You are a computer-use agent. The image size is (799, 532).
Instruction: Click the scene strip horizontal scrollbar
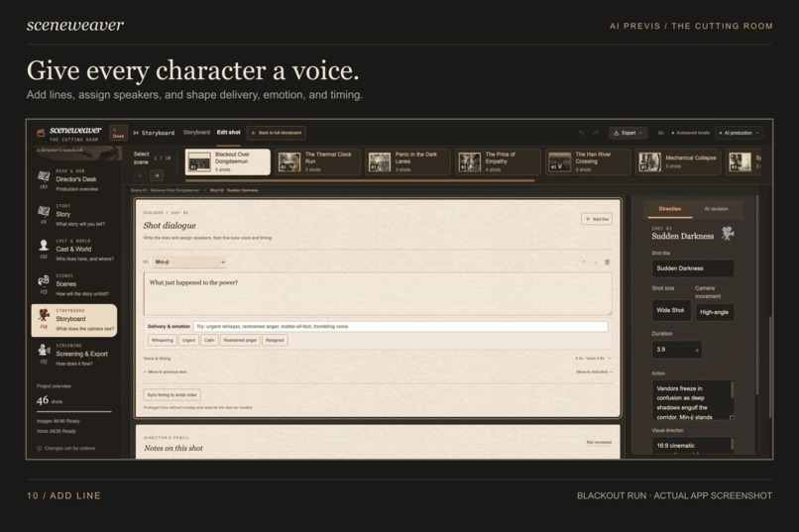pyautogui.click(x=360, y=180)
